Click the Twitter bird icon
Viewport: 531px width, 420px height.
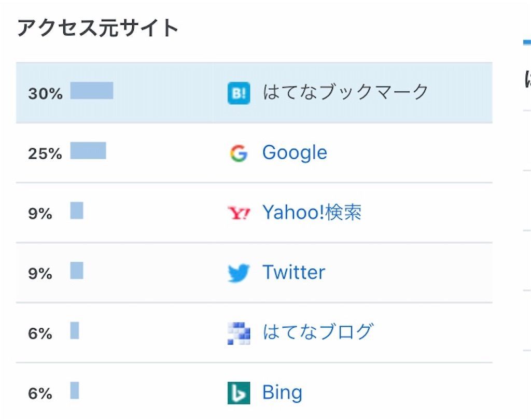(239, 273)
